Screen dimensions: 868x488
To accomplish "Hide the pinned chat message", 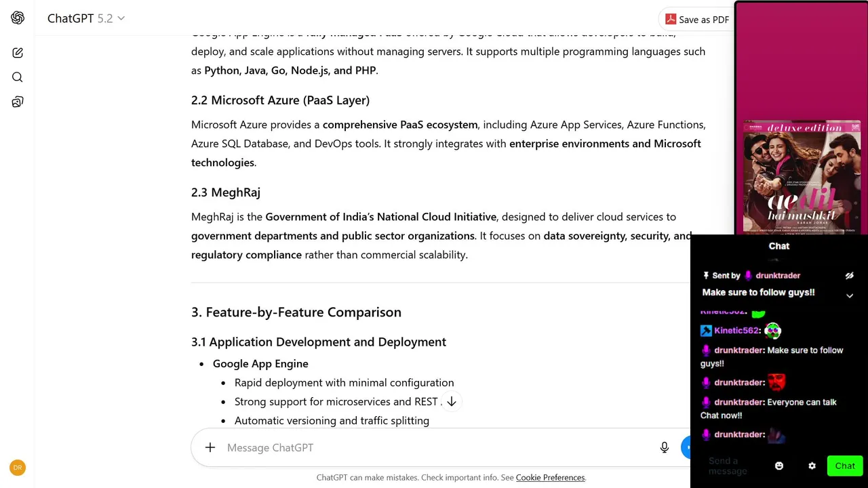I will (849, 276).
